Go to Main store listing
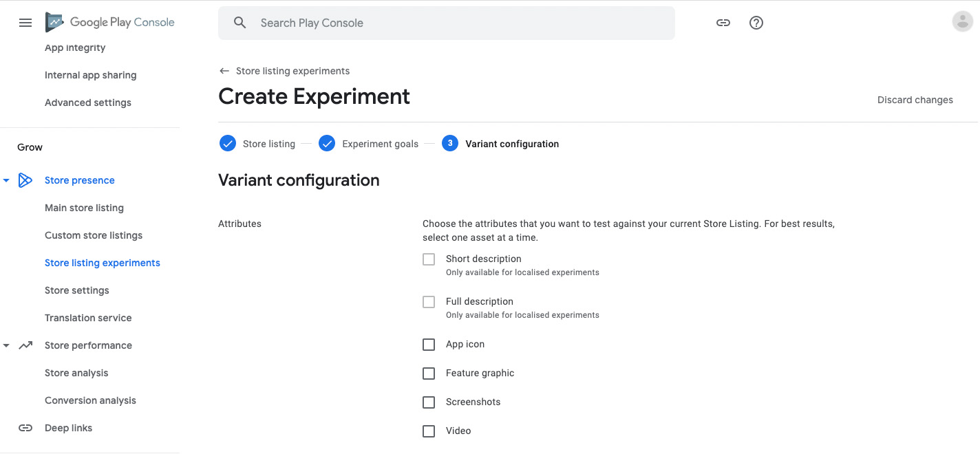The width and height of the screenshot is (980, 454). [x=84, y=208]
